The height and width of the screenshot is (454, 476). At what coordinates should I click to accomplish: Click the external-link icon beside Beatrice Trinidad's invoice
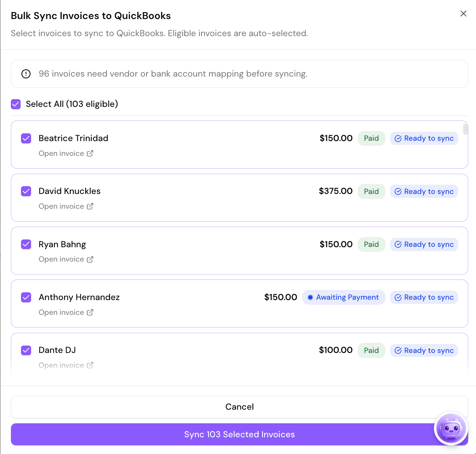pyautogui.click(x=91, y=153)
